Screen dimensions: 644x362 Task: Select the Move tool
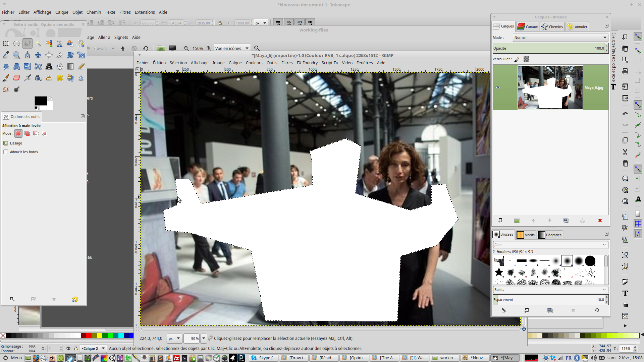tap(38, 55)
